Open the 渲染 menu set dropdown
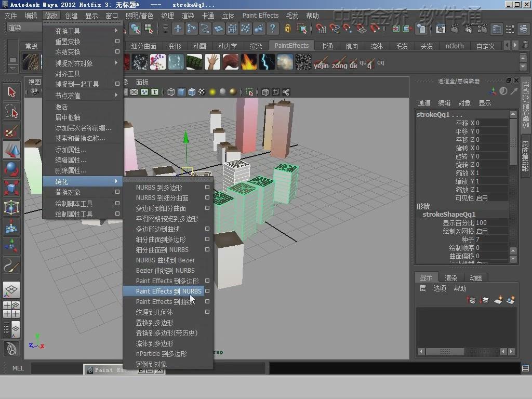This screenshot has width=532, height=399. pos(24,28)
